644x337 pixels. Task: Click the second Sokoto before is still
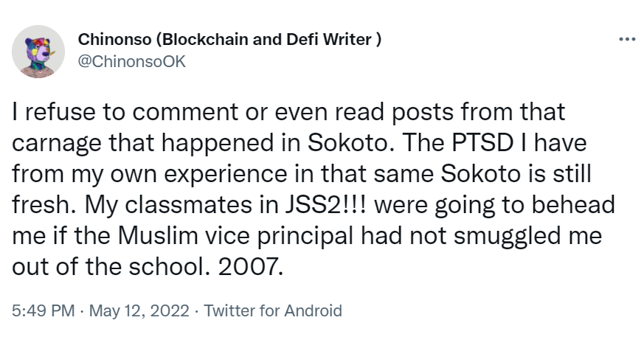481,173
